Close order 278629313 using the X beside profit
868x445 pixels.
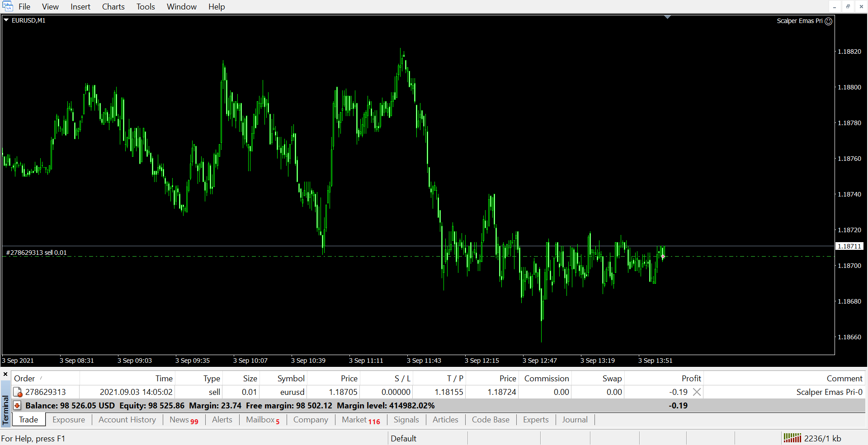coord(697,392)
